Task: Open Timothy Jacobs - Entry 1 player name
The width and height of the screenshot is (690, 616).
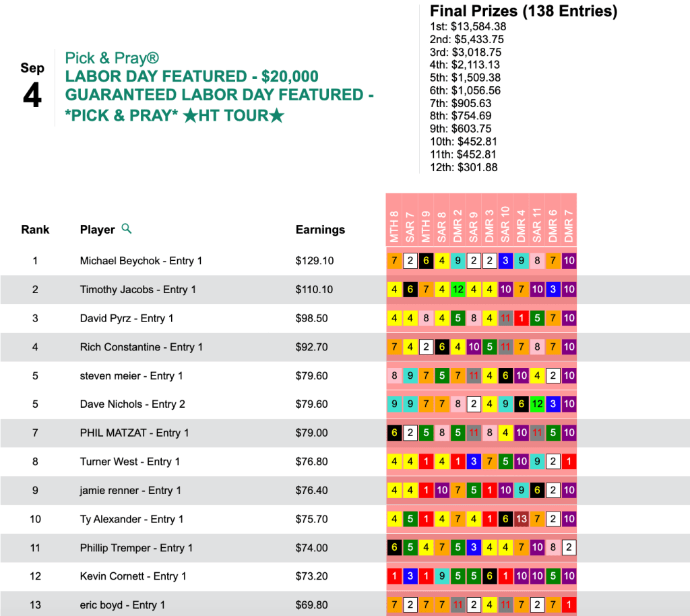Action: [138, 290]
